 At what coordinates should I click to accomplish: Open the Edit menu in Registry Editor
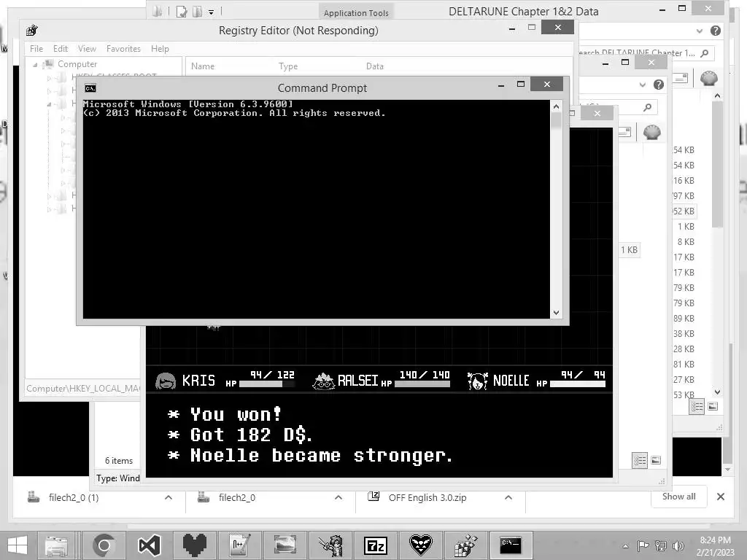click(61, 49)
